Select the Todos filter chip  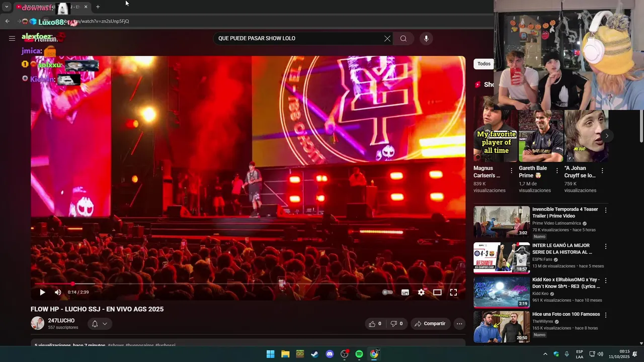484,64
